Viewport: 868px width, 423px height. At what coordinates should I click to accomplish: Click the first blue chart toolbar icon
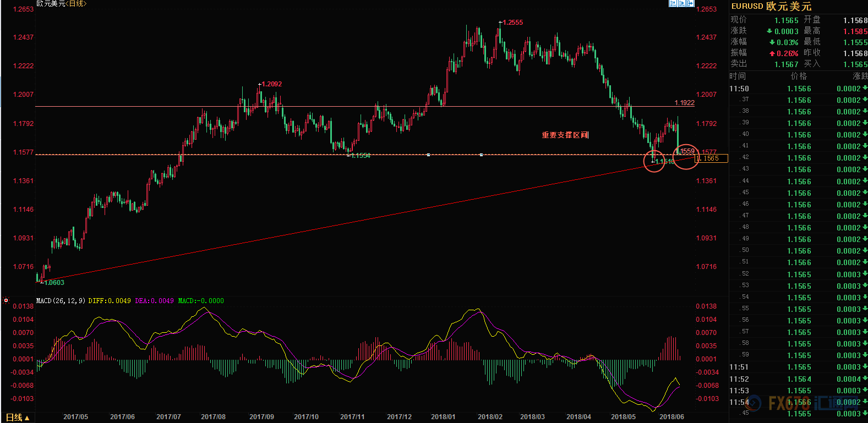click(x=673, y=3)
